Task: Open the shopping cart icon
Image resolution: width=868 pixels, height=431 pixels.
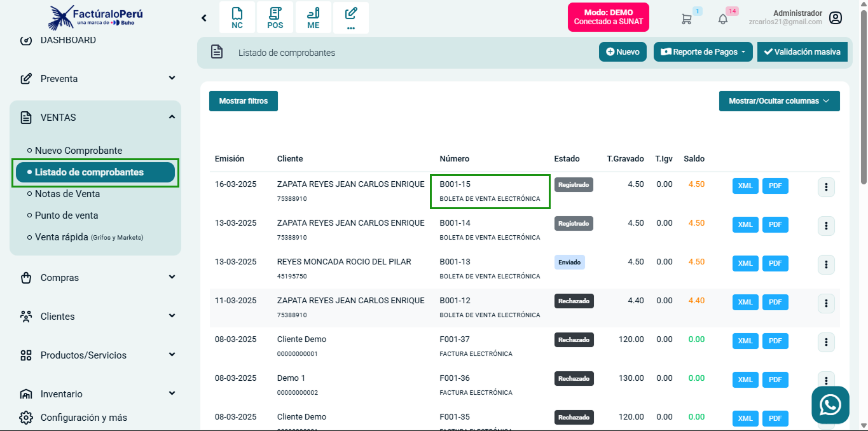Action: 687,18
